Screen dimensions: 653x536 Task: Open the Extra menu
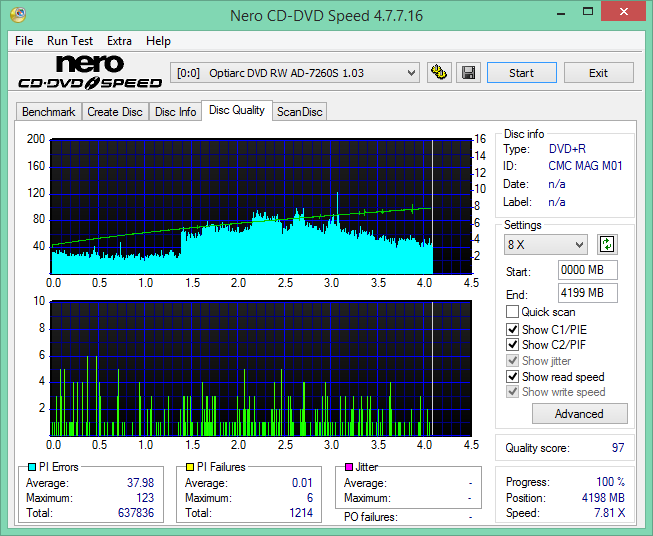119,41
